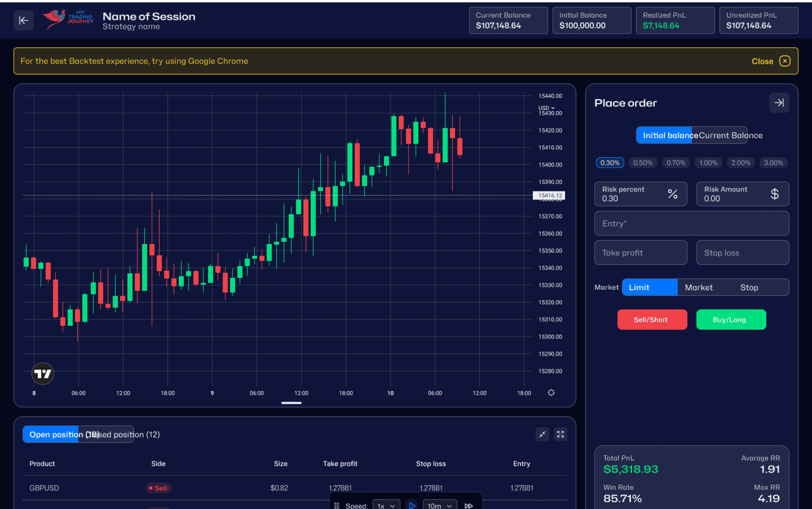Image resolution: width=812 pixels, height=509 pixels.
Task: Click the Entry column header
Action: [x=522, y=464]
